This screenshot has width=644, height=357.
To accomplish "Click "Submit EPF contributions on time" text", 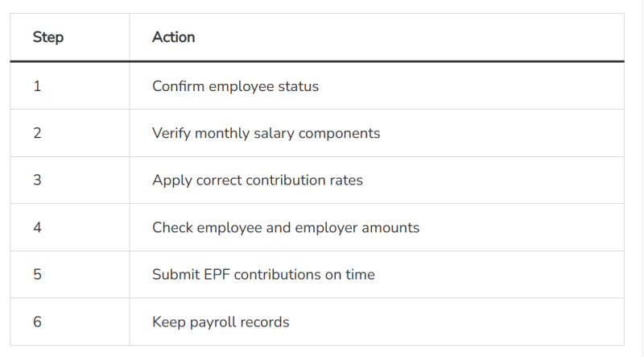I will tap(263, 274).
